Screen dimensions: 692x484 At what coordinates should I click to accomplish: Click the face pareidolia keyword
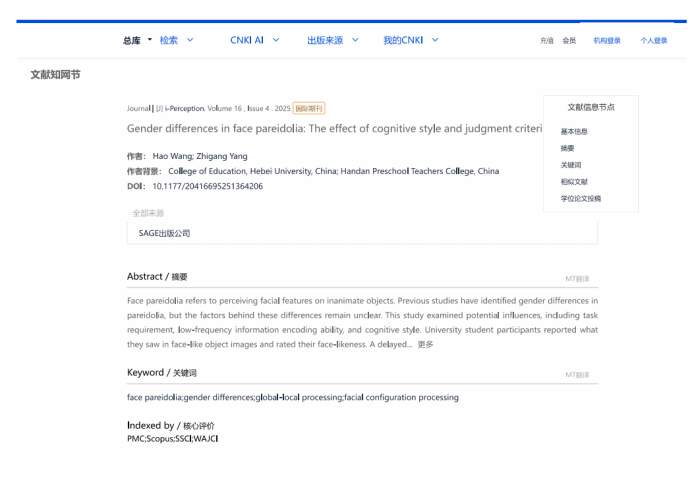coord(154,397)
